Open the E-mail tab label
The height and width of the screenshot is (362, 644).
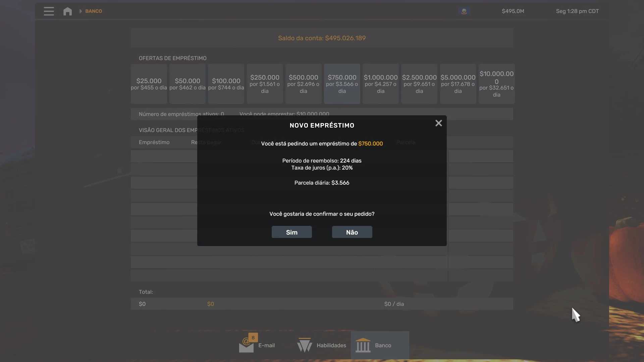pyautogui.click(x=266, y=345)
